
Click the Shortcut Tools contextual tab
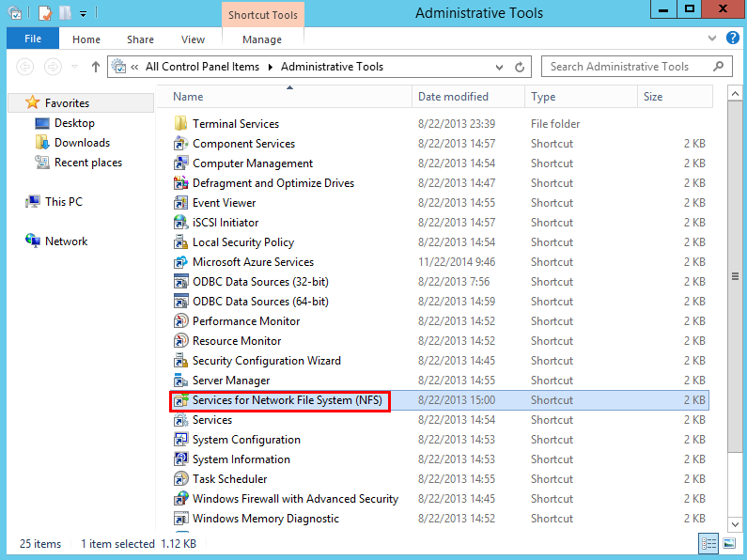(x=263, y=15)
